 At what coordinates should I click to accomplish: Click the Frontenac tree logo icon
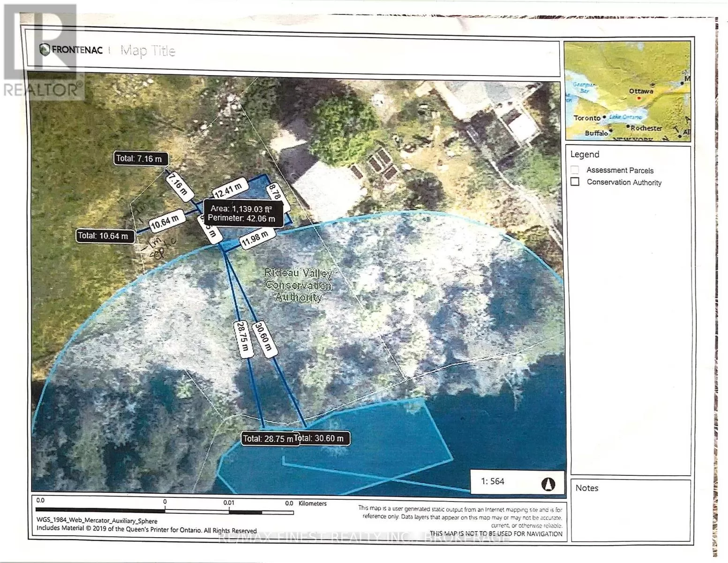[45, 50]
